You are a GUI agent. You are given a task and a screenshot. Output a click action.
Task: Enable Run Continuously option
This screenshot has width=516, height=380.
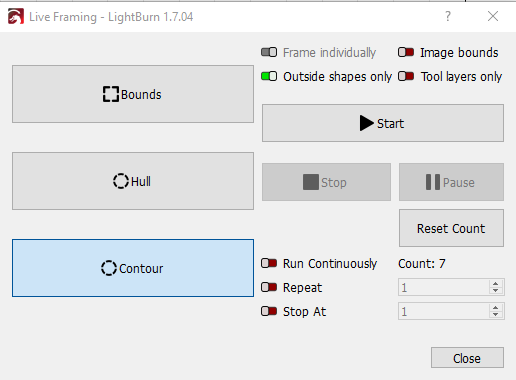[x=269, y=263]
